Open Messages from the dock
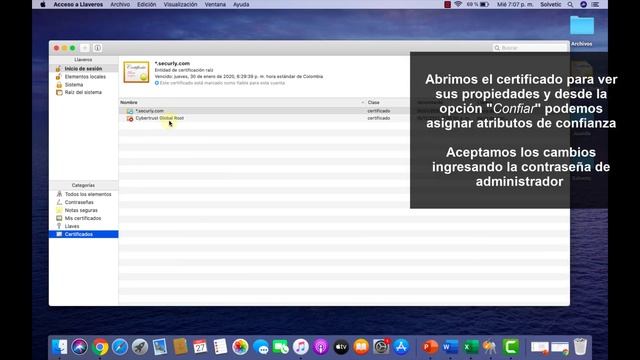 coord(260,347)
